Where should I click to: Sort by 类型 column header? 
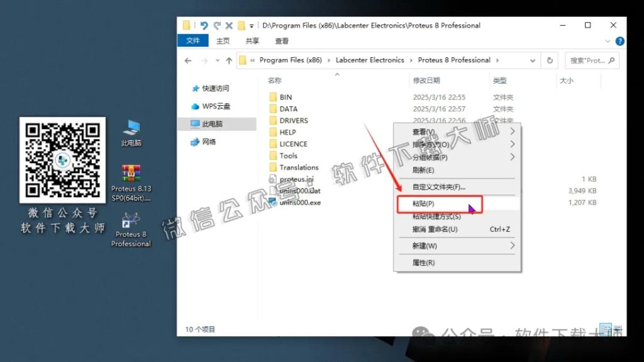[x=499, y=80]
